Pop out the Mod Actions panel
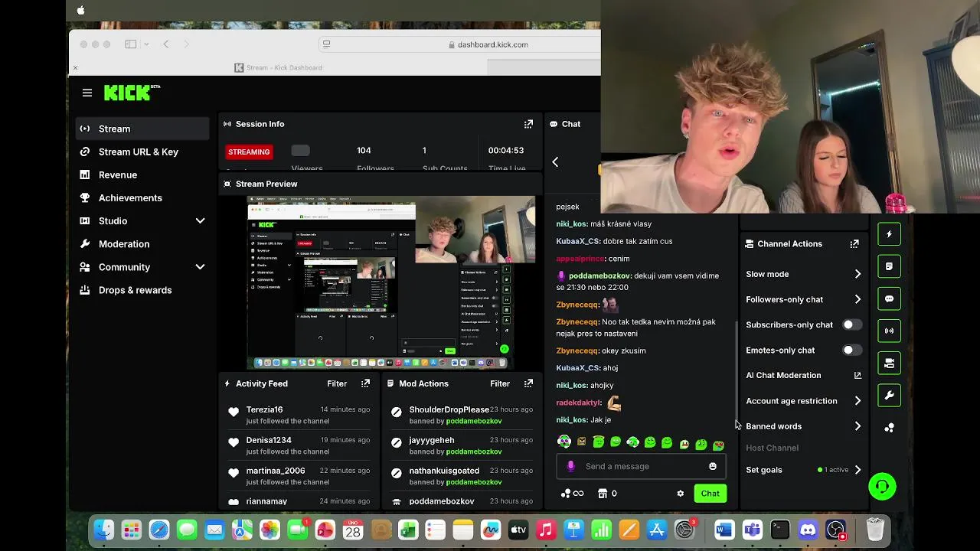980x551 pixels. [x=528, y=383]
